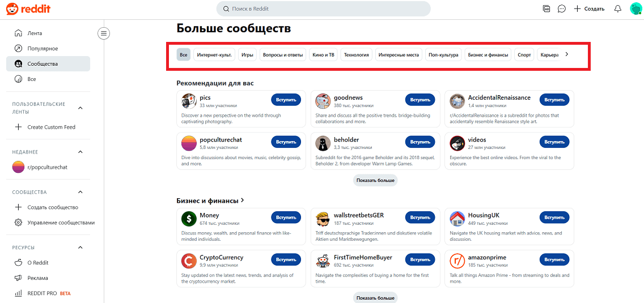
Task: Select the Бизнес и финансы chip
Action: click(488, 54)
